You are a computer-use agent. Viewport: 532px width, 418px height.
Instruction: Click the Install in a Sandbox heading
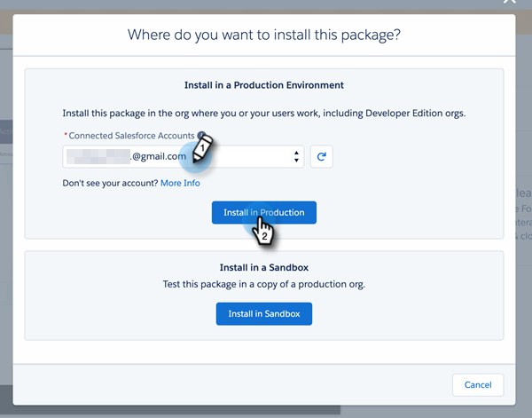tap(263, 266)
